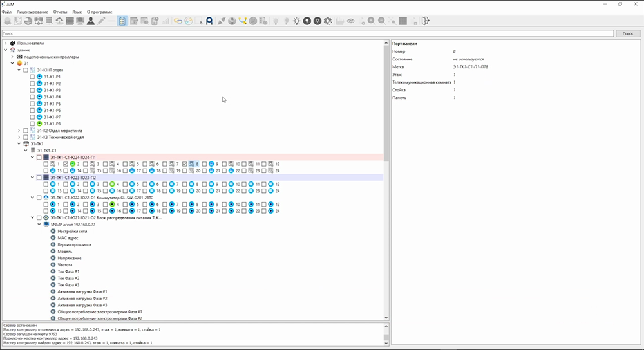Viewport: 644px width, 350px height.
Task: Click the green outlet icon of Э1-К1-Р8
Action: coord(39,124)
